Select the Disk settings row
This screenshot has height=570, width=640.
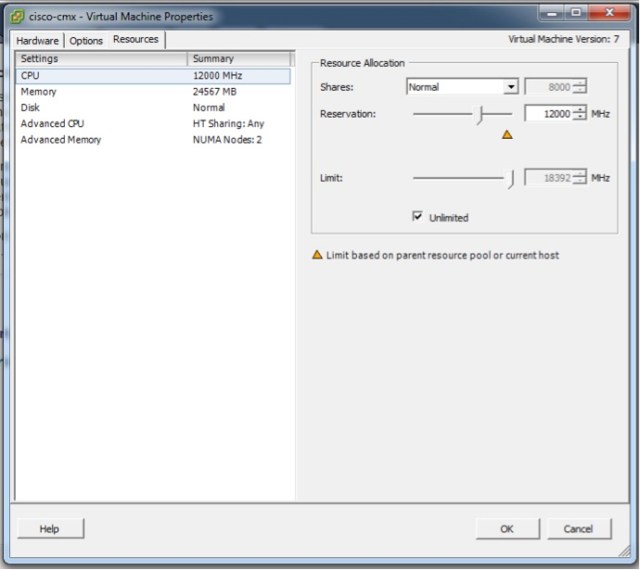click(x=31, y=108)
